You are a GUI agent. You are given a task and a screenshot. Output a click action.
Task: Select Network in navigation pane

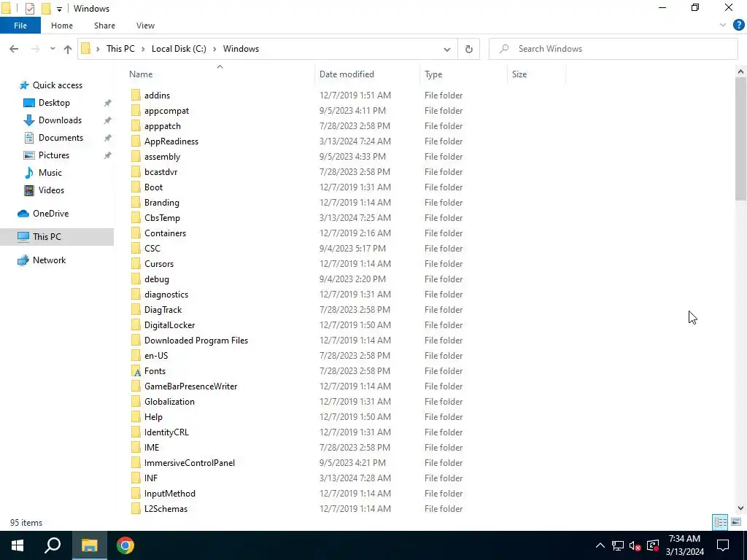(x=49, y=260)
